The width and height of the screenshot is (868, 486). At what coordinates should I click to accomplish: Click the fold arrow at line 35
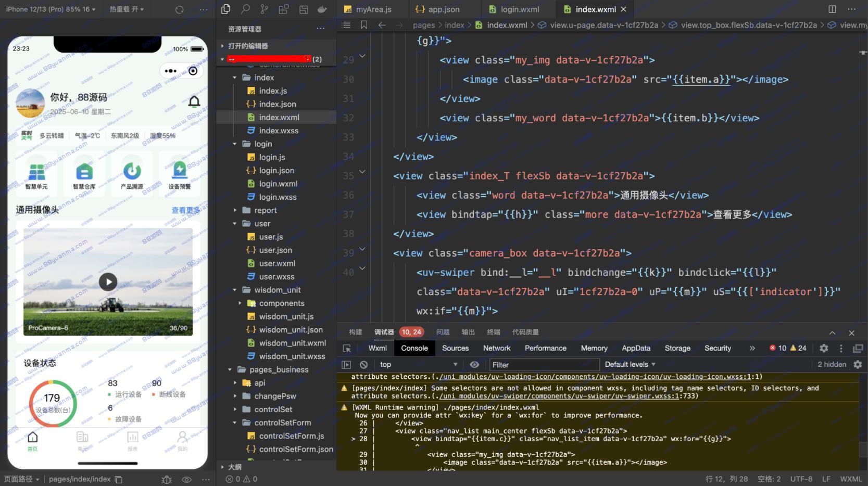point(362,172)
